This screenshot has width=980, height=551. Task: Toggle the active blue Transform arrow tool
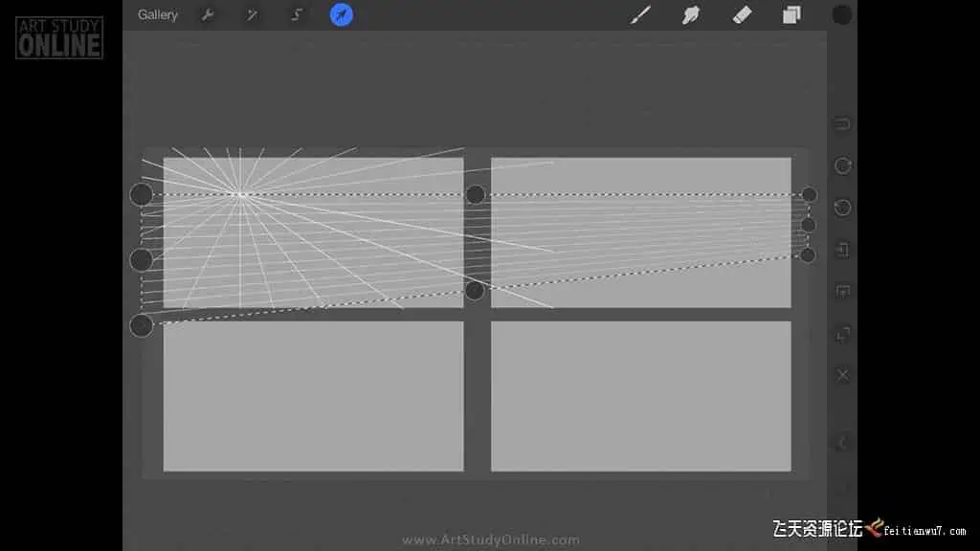[342, 15]
